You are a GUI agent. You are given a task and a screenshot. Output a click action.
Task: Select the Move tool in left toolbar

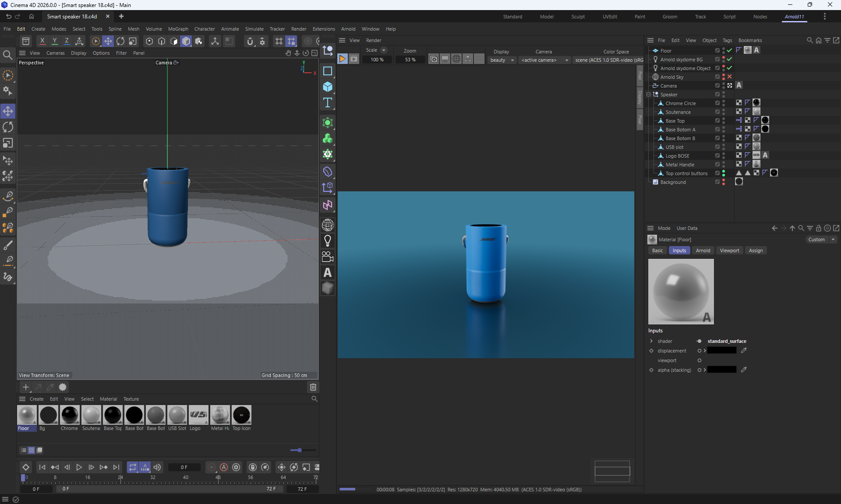pos(8,111)
